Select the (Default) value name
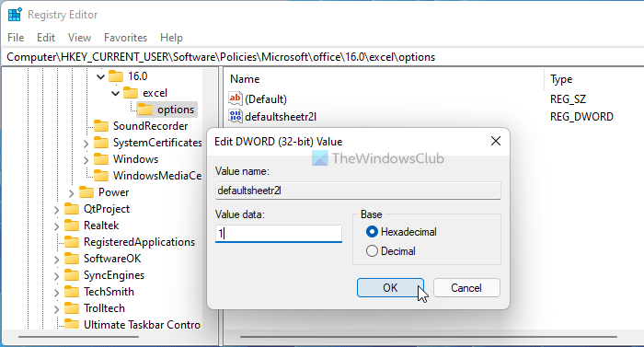This screenshot has width=644, height=347. coord(266,99)
